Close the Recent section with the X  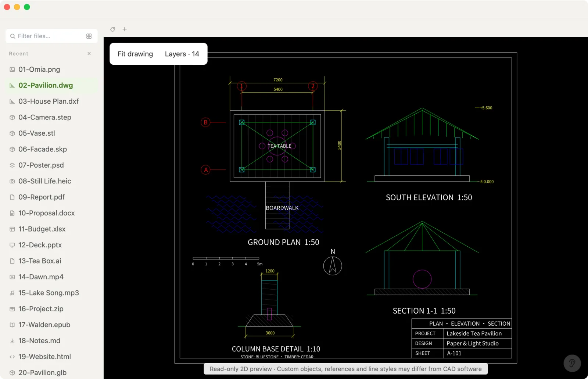click(x=89, y=54)
